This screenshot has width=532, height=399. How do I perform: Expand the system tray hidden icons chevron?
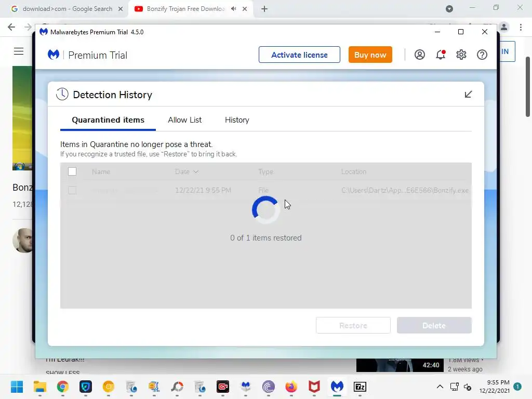point(440,387)
